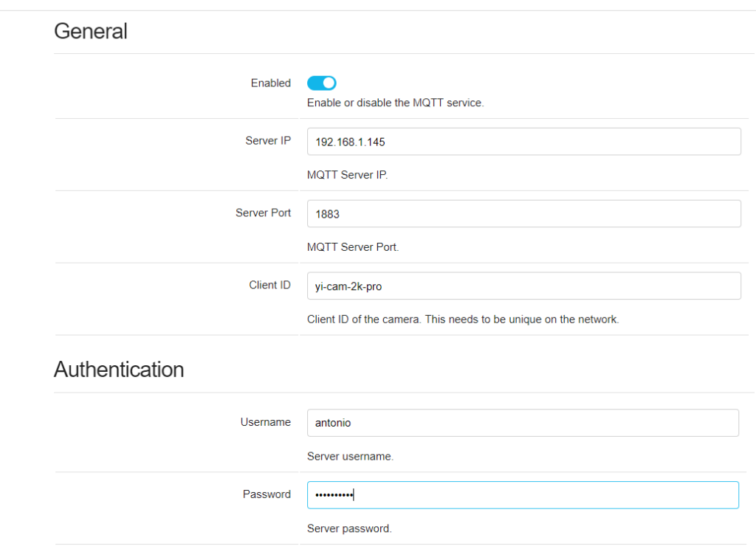Select the Client ID text box
Image resolution: width=756 pixels, height=549 pixels.
[523, 286]
